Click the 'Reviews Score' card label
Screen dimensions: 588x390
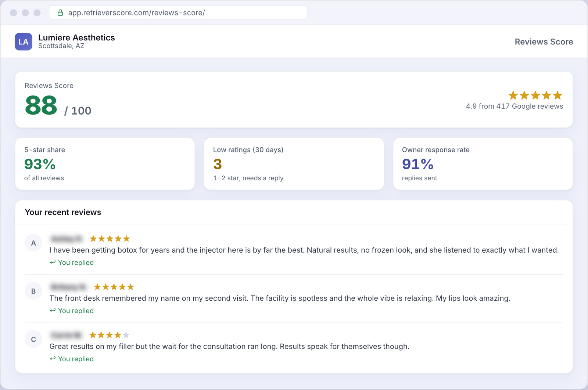point(49,86)
